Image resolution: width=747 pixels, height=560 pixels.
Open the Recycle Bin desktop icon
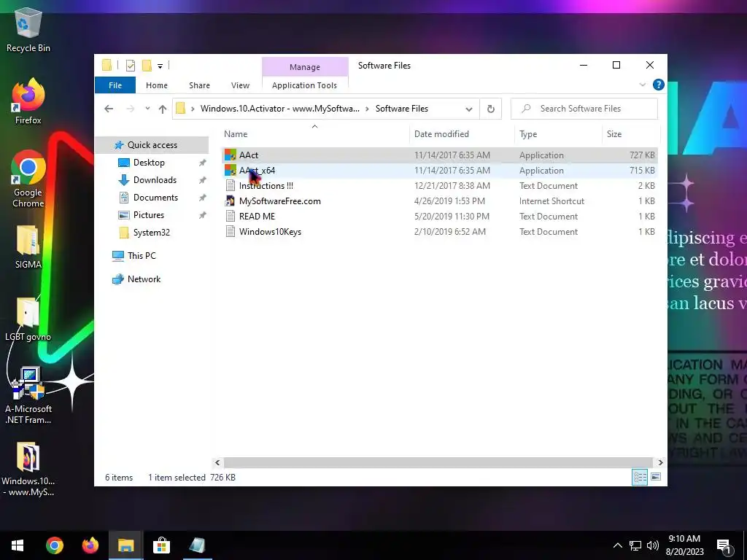coord(28,30)
